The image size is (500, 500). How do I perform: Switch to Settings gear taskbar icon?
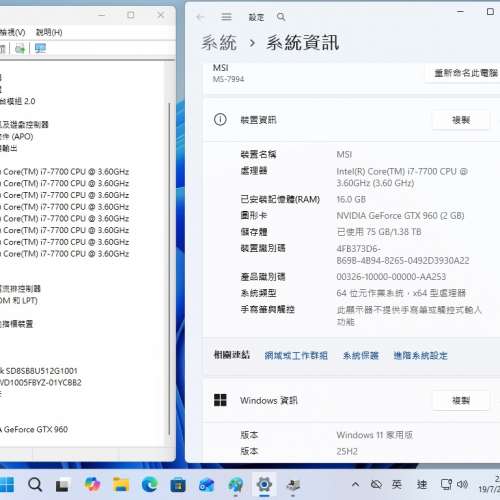click(x=264, y=484)
